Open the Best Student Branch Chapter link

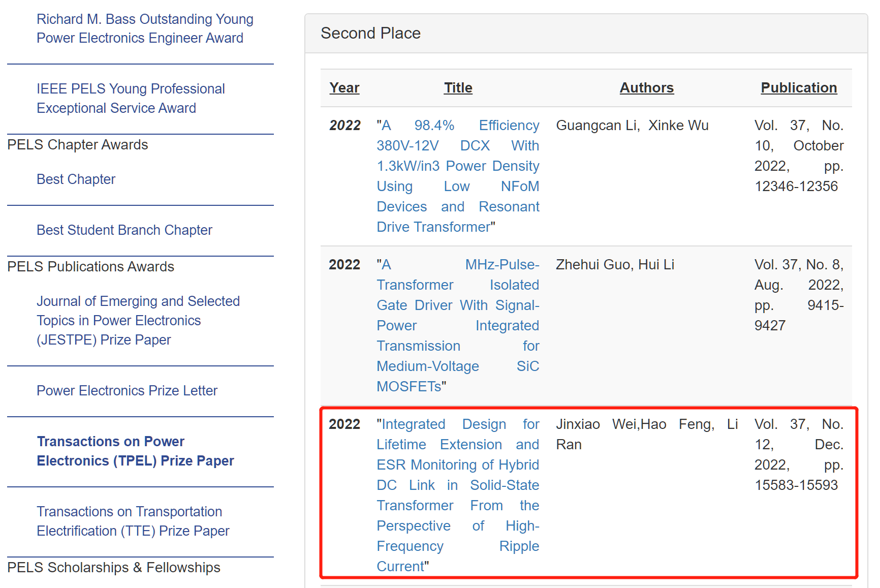[124, 230]
